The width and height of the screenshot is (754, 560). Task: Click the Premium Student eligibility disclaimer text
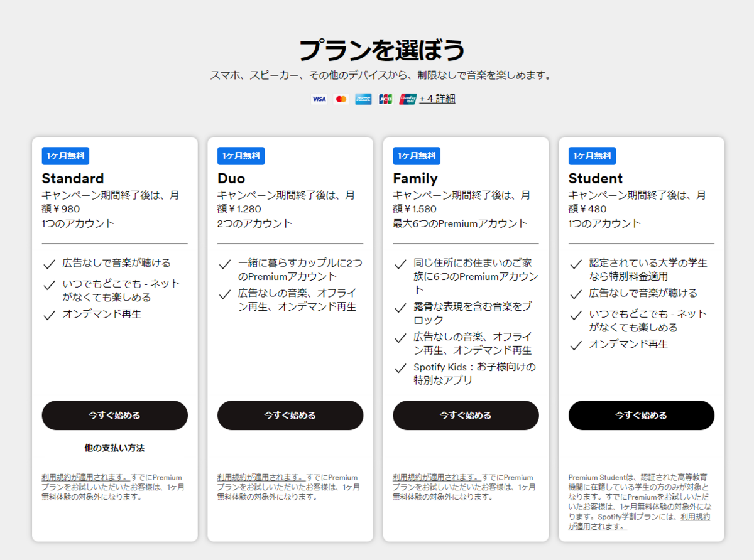(641, 503)
